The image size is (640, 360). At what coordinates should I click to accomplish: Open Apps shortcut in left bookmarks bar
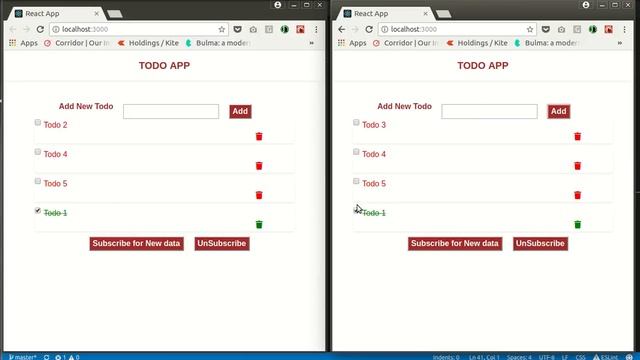(x=23, y=43)
